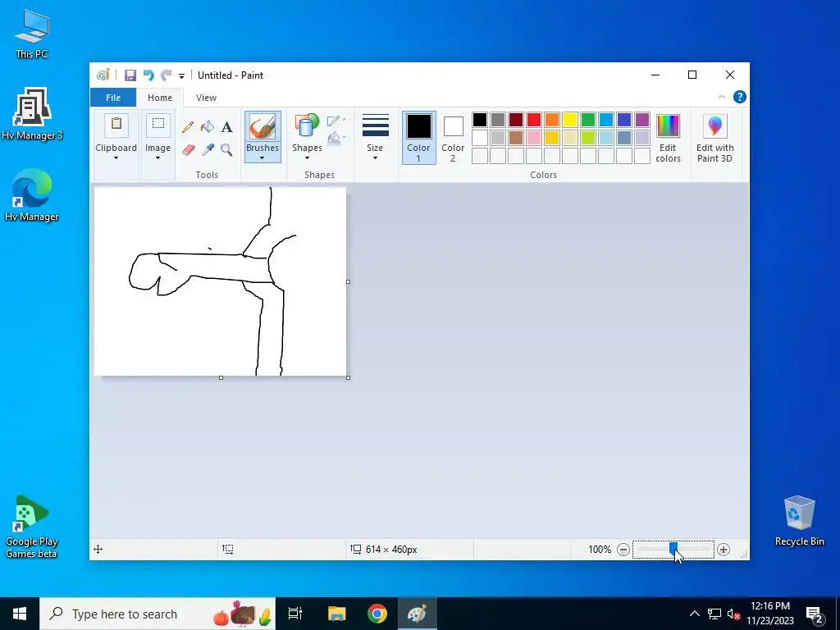
Task: Show hidden icons in system tray
Action: [x=694, y=614]
